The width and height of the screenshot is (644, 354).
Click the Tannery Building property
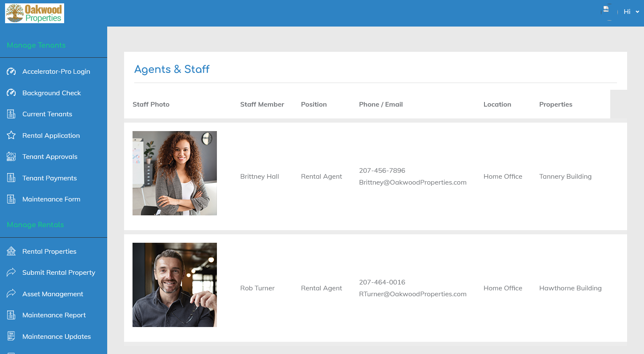566,176
